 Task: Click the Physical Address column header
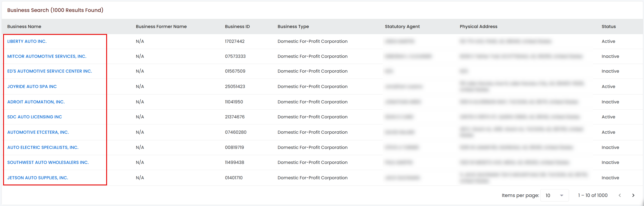coord(478,26)
